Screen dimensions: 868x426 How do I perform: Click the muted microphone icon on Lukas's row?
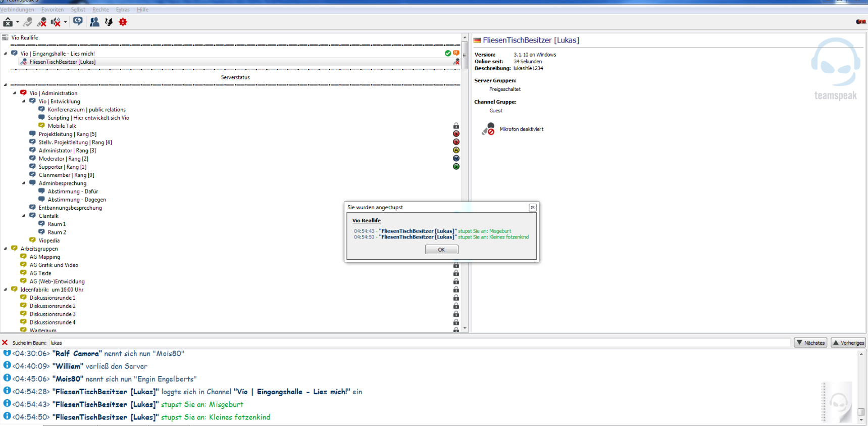(456, 62)
